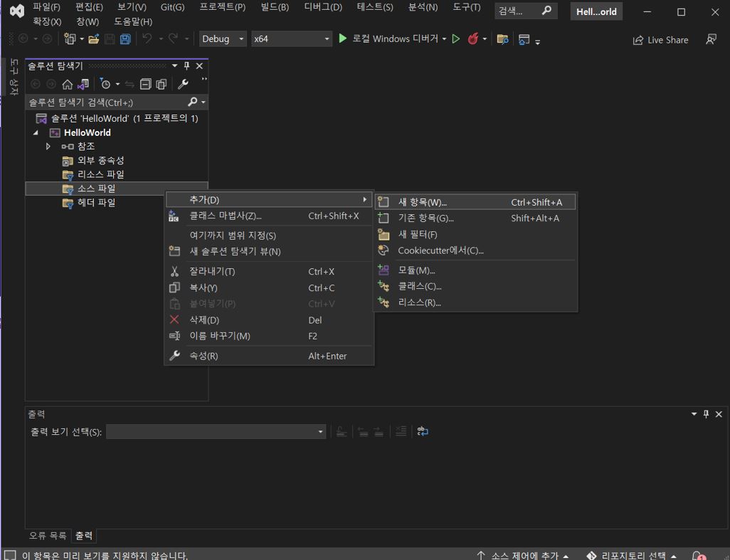This screenshot has width=730, height=560.
Task: Open the Output view source combo box
Action: point(216,431)
